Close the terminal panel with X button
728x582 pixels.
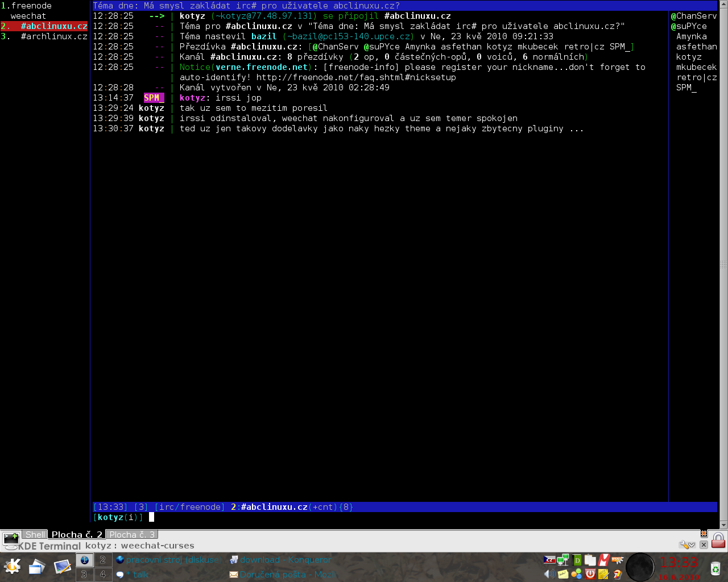(x=704, y=544)
